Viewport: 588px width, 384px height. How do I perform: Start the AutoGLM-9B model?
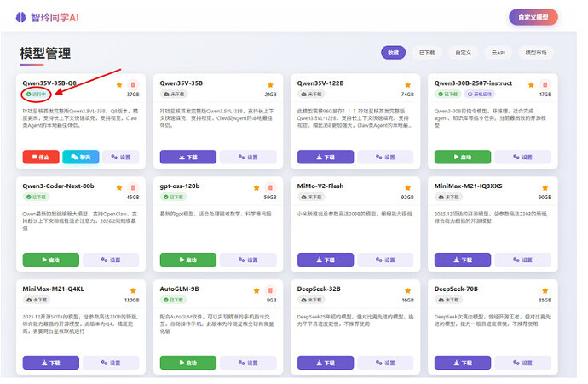point(188,363)
